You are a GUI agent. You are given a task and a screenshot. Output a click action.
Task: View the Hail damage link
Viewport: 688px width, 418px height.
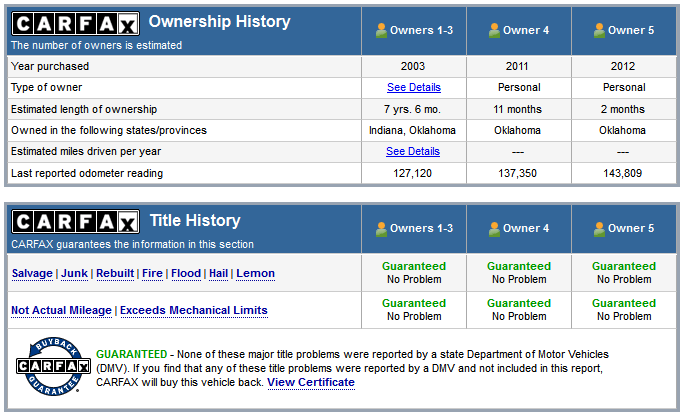tap(218, 273)
